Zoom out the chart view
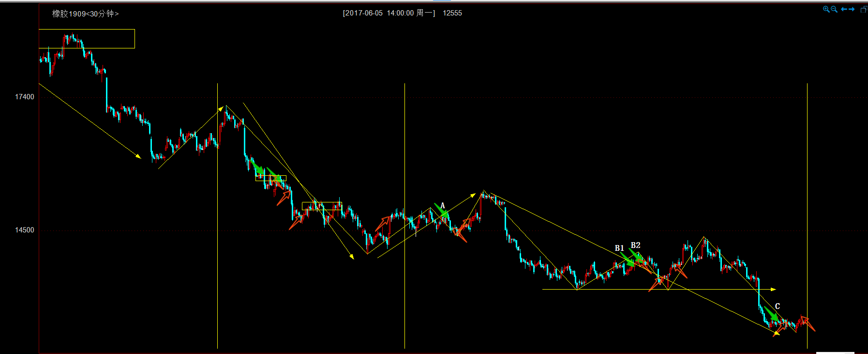This screenshot has height=354, width=868. [x=834, y=9]
